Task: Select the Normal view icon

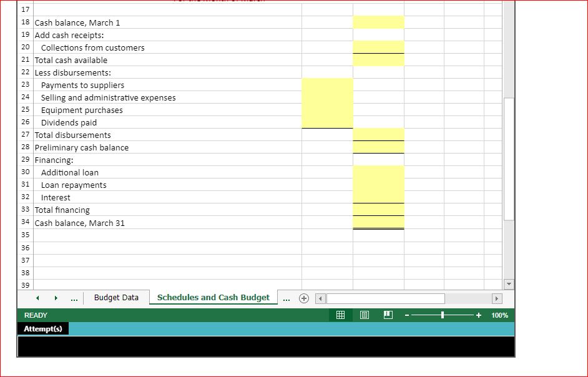Action: [340, 315]
